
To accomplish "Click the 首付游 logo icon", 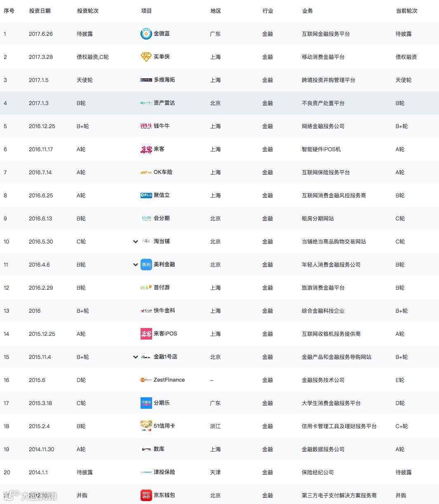I will [x=146, y=288].
